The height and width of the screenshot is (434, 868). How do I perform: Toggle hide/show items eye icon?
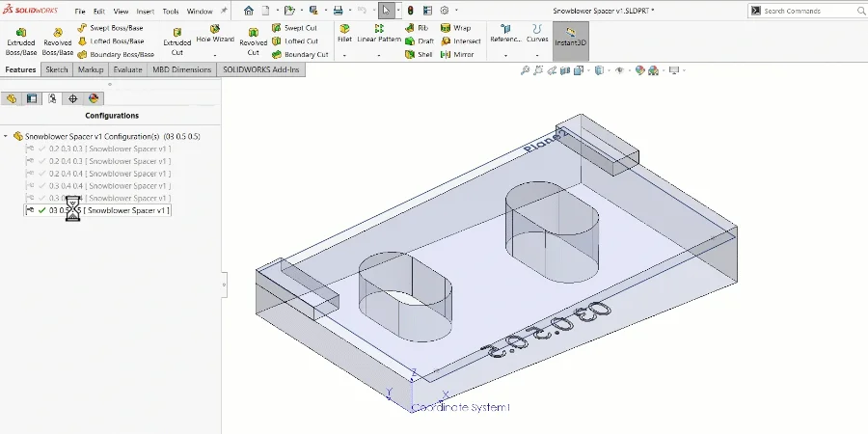(619, 70)
